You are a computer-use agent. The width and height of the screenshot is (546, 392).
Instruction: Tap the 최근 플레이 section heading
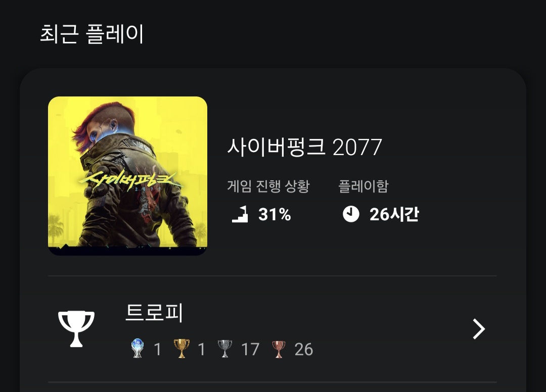[x=92, y=34]
